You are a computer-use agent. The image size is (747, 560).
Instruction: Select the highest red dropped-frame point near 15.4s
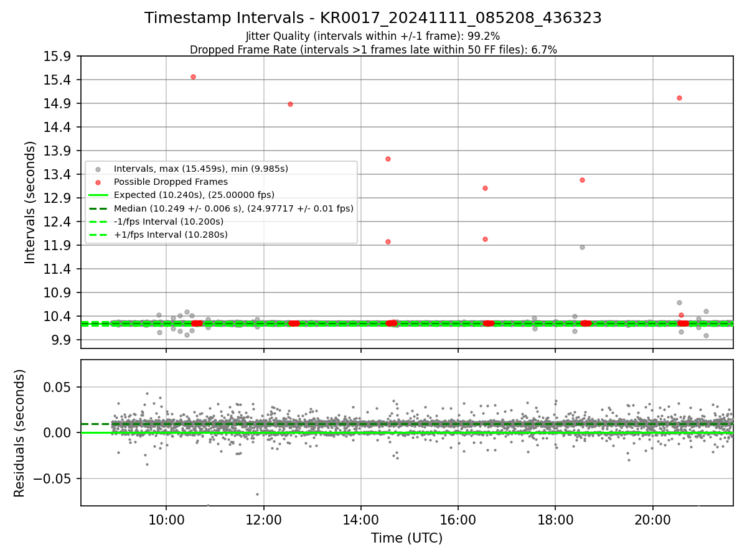(x=193, y=77)
